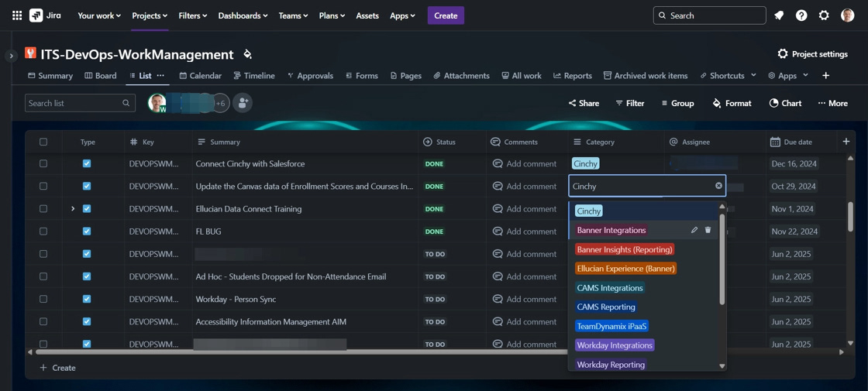Open the Archived work items tab
Viewport: 868px width, 391px height.
(x=646, y=76)
